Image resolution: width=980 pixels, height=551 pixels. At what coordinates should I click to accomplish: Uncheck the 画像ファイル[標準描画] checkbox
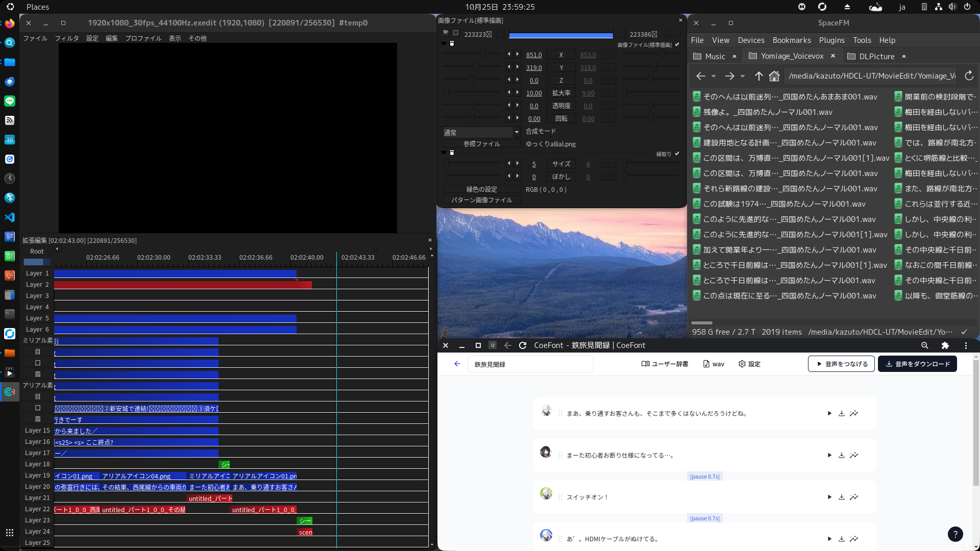tap(677, 44)
